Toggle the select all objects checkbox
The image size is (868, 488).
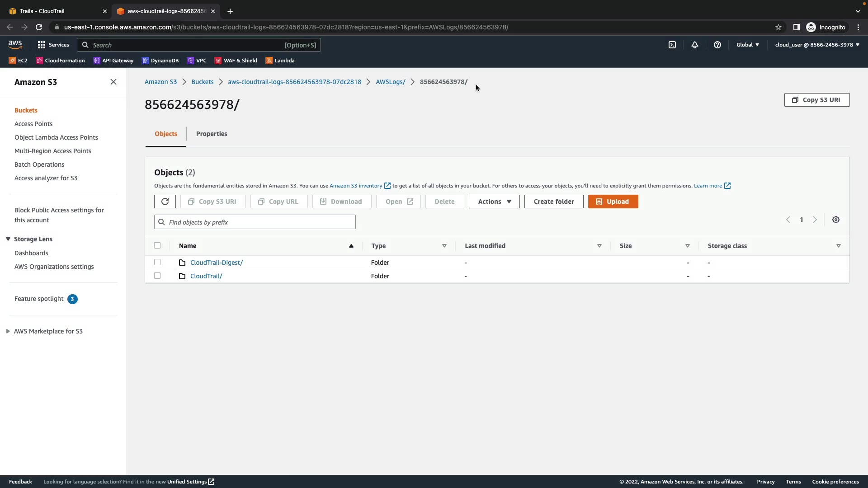157,245
